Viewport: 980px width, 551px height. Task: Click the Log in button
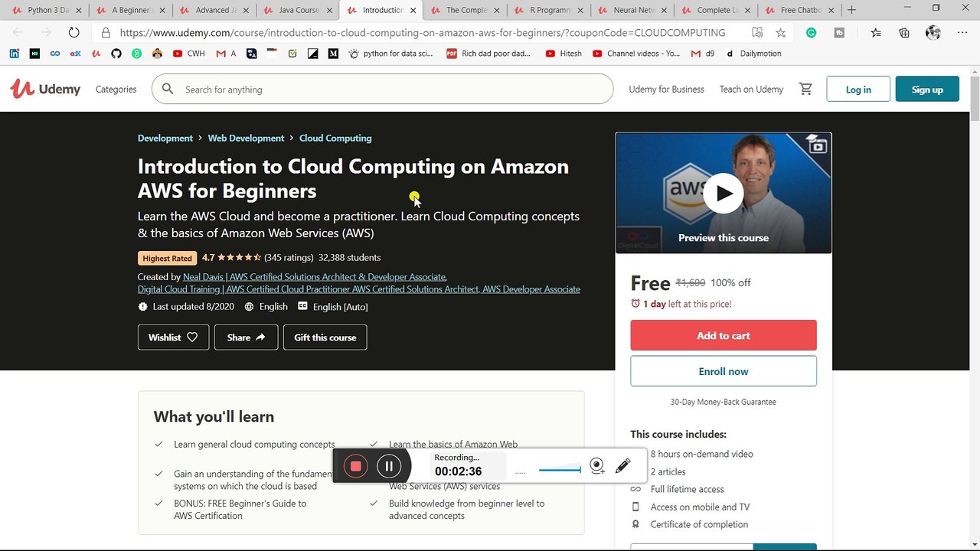[x=858, y=89]
